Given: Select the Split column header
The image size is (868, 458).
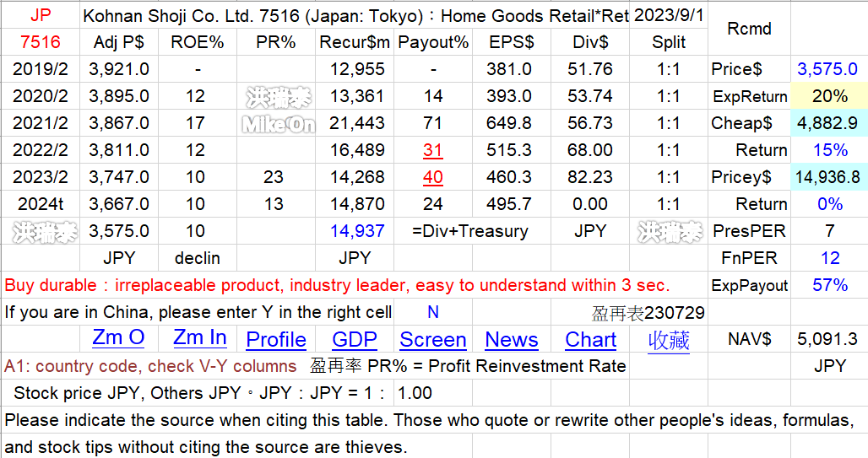Looking at the screenshot, I should pos(669,42).
